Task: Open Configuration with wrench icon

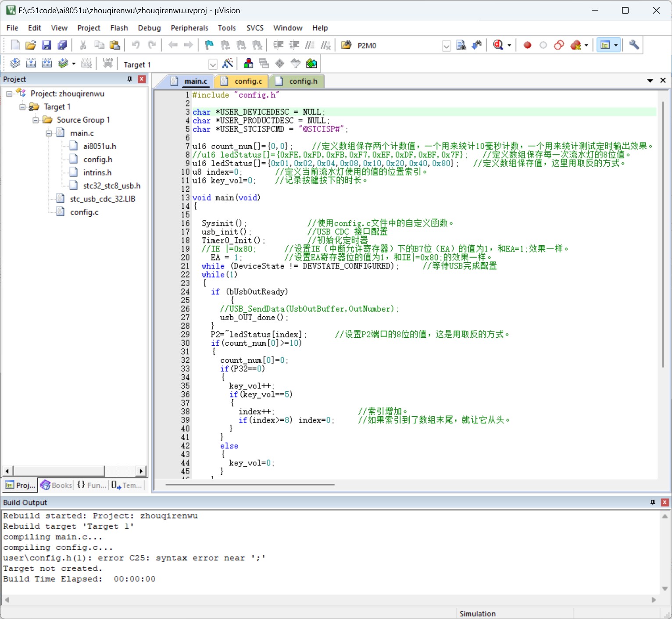Action: [634, 45]
